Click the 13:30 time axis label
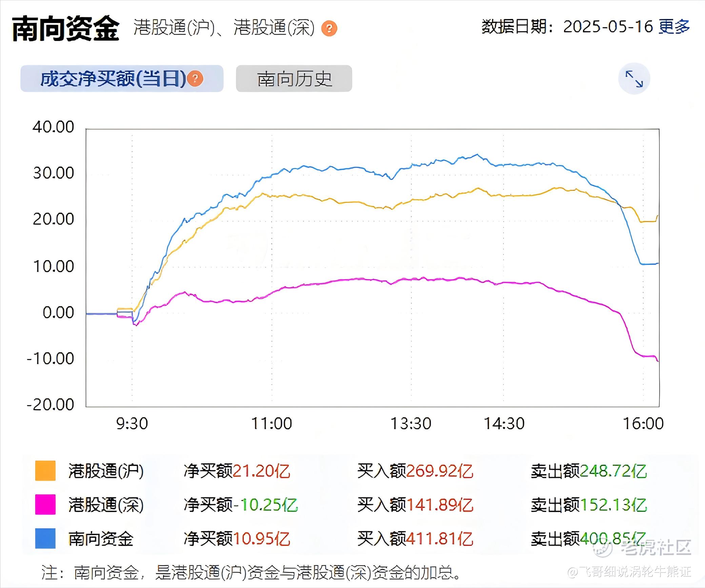This screenshot has height=588, width=705. [x=411, y=424]
